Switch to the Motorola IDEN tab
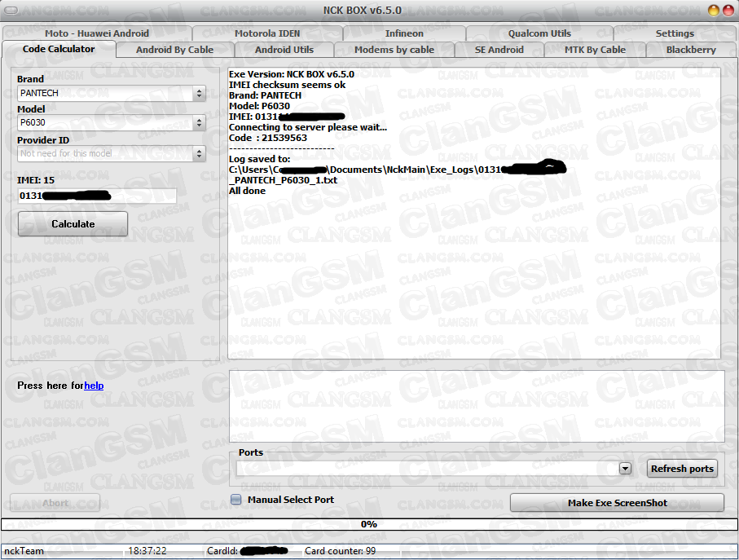This screenshot has height=560, width=739. 267,33
